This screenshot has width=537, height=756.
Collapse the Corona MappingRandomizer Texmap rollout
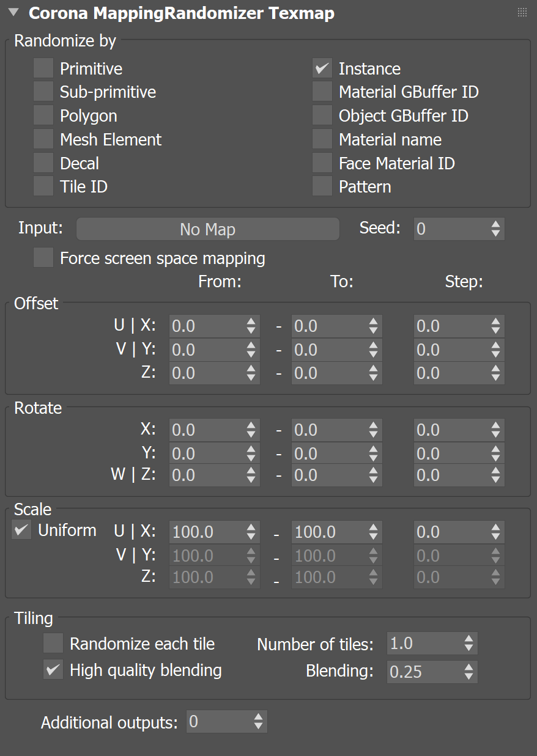[x=13, y=13]
